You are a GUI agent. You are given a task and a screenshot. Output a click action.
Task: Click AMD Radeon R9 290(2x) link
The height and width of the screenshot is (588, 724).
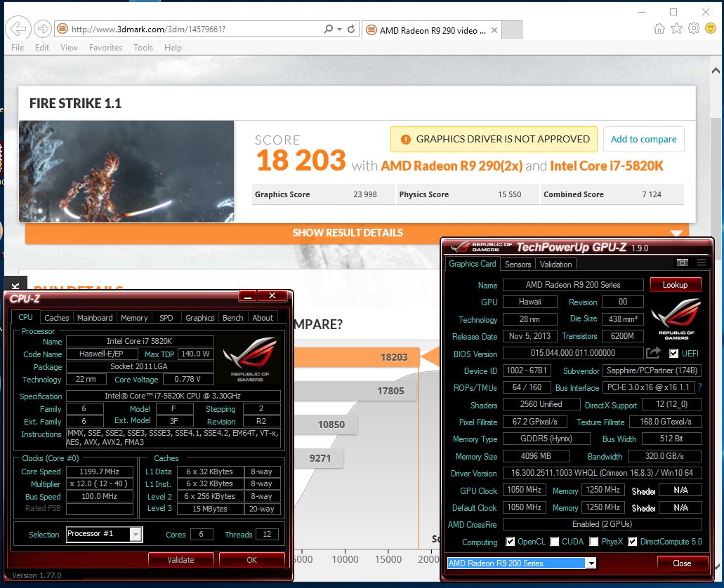(x=452, y=166)
